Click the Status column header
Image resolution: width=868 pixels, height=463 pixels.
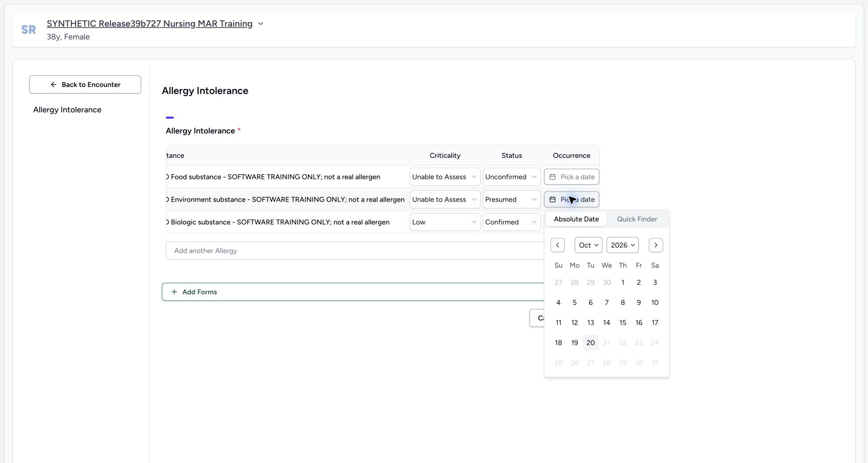[x=512, y=156]
